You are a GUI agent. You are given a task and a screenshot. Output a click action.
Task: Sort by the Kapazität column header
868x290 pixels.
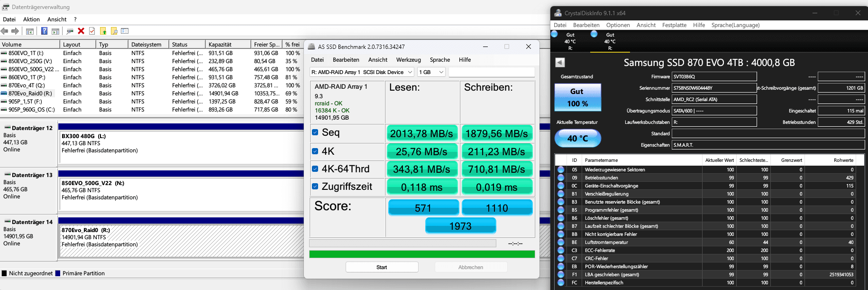click(x=228, y=44)
